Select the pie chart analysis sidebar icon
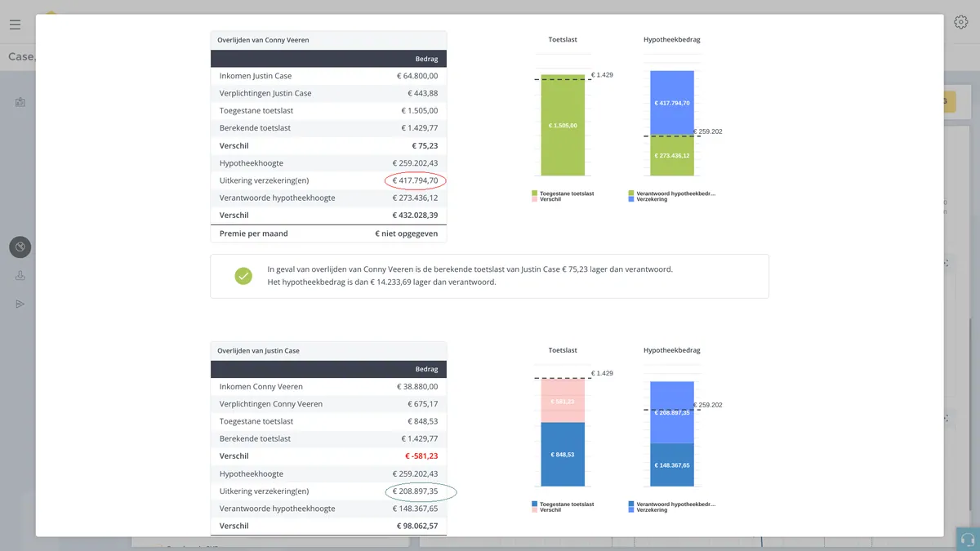This screenshot has height=551, width=980. [x=20, y=247]
